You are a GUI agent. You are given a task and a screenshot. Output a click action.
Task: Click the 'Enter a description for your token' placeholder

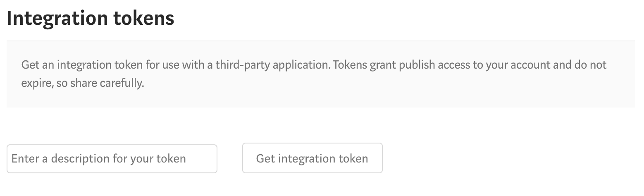pyautogui.click(x=99, y=159)
